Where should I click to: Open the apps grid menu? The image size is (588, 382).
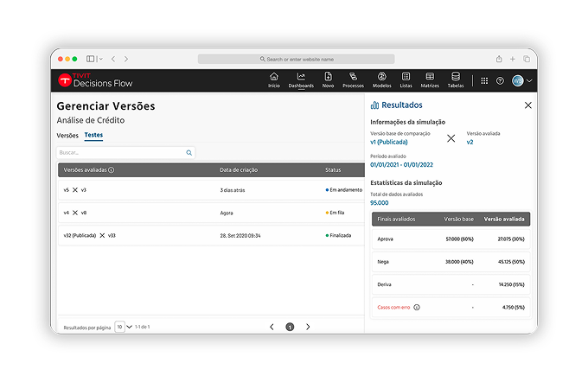[x=484, y=80]
